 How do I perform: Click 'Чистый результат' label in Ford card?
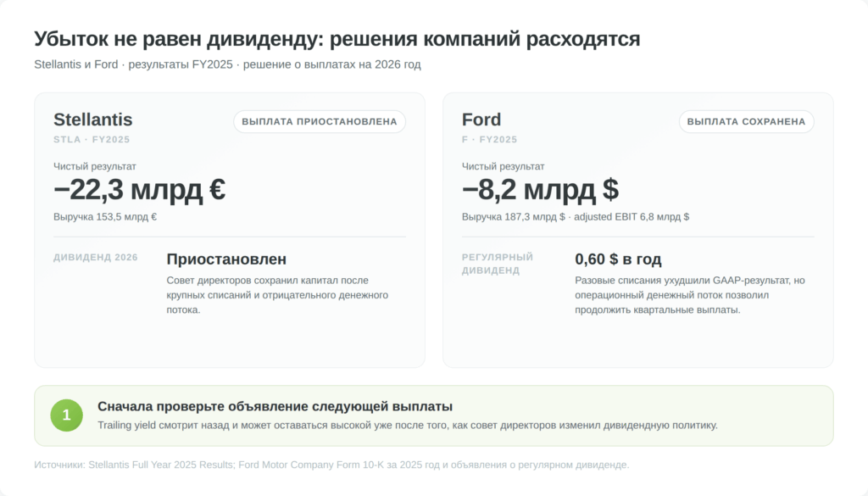coord(504,166)
